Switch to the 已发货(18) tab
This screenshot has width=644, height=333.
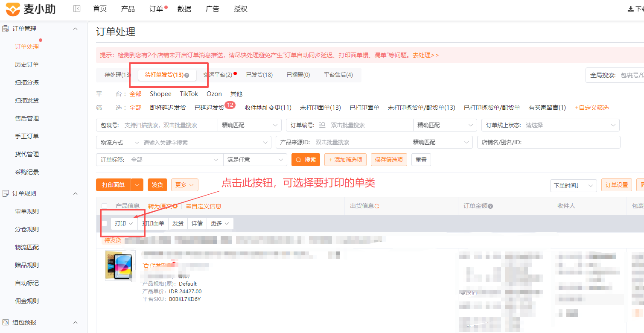(x=259, y=75)
